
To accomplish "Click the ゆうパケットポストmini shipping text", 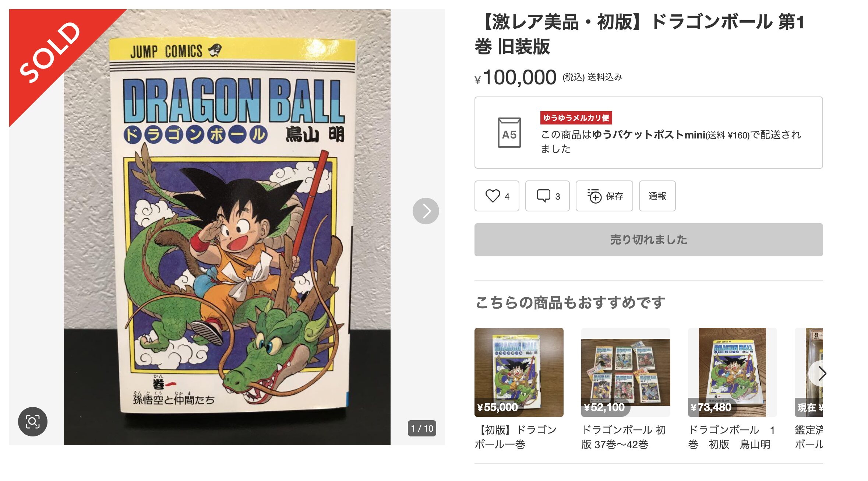I will pyautogui.click(x=649, y=135).
